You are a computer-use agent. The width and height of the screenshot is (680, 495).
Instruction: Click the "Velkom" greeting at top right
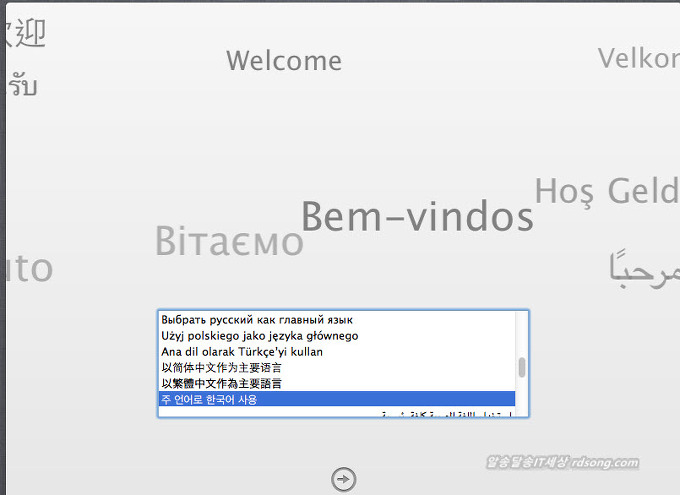[638, 59]
